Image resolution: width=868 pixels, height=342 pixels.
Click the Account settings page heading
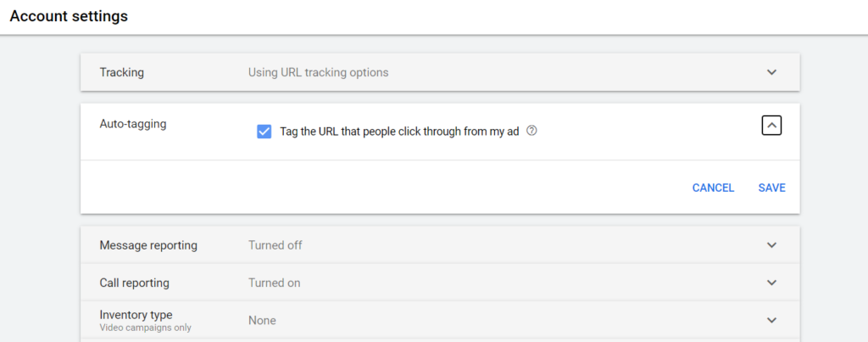[x=69, y=16]
